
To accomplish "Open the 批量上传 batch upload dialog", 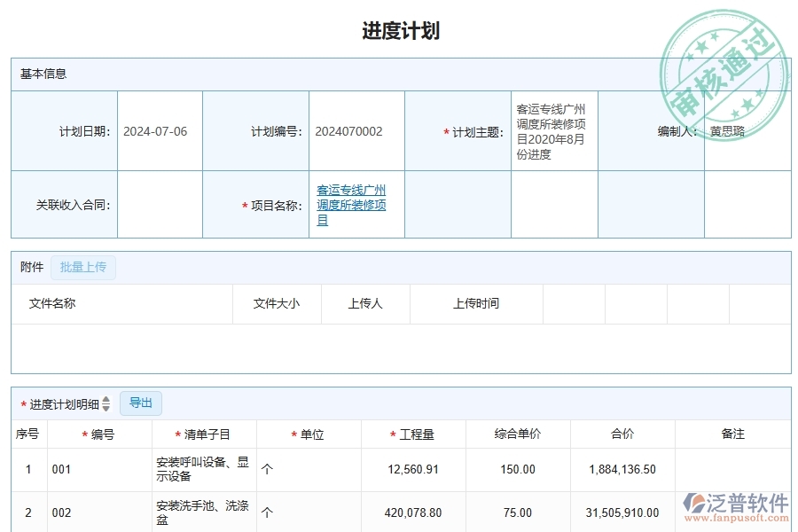I will pos(83,267).
